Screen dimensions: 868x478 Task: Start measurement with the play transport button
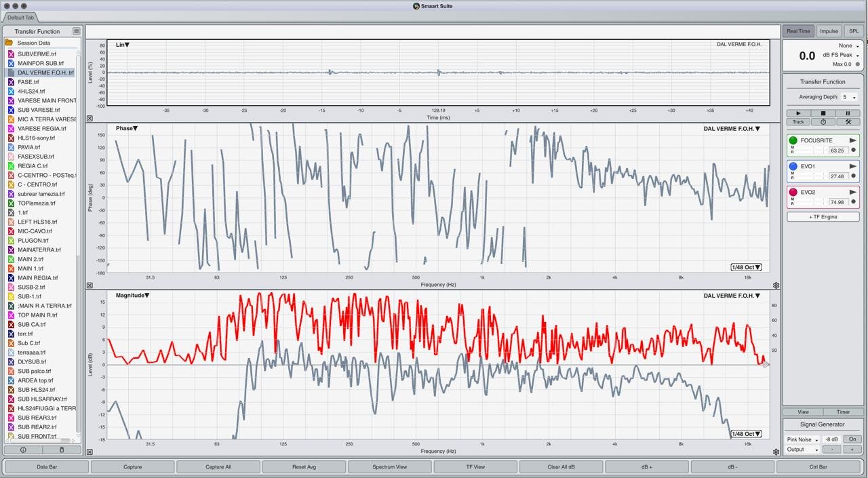pyautogui.click(x=798, y=113)
